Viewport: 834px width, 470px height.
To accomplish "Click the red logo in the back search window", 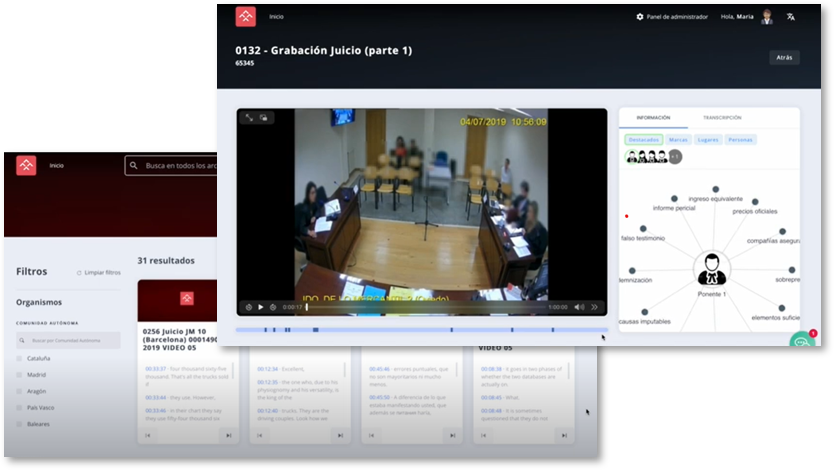I will pos(26,165).
